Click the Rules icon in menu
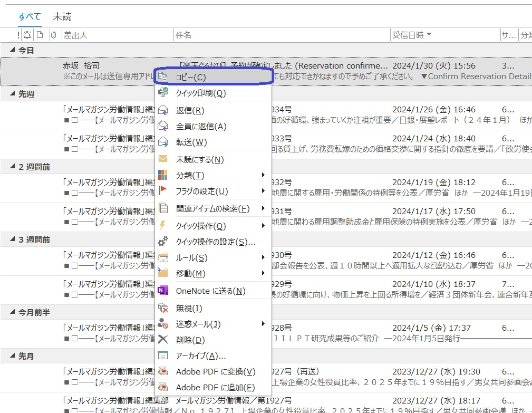The image size is (532, 413). tap(163, 257)
